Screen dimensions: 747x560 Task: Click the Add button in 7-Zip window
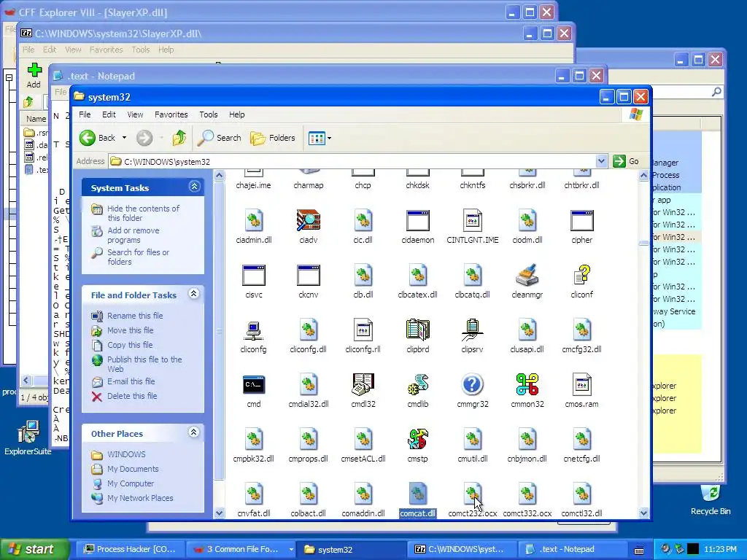click(34, 75)
